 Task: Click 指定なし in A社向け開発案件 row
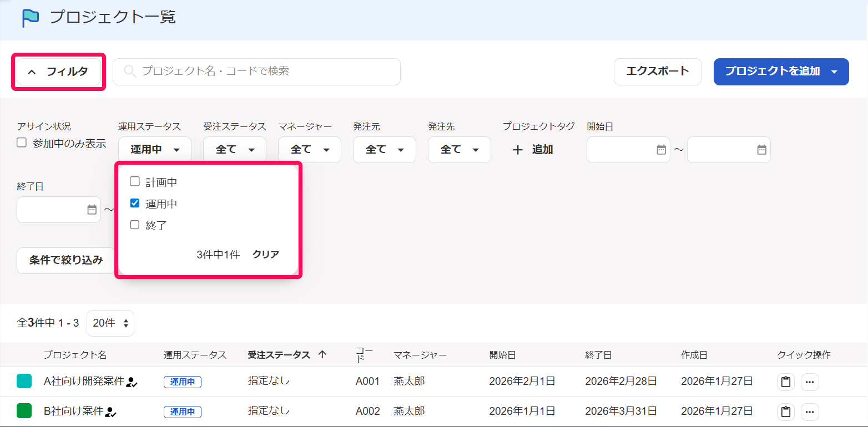[269, 381]
